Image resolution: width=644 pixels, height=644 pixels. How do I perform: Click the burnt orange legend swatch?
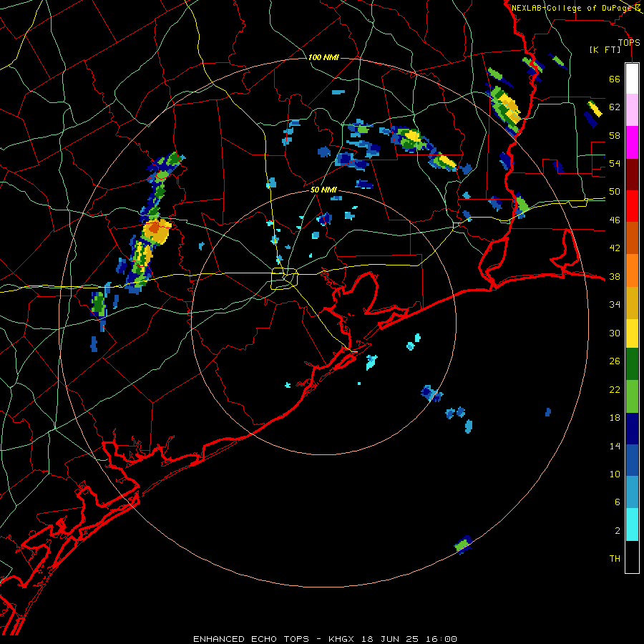632,238
